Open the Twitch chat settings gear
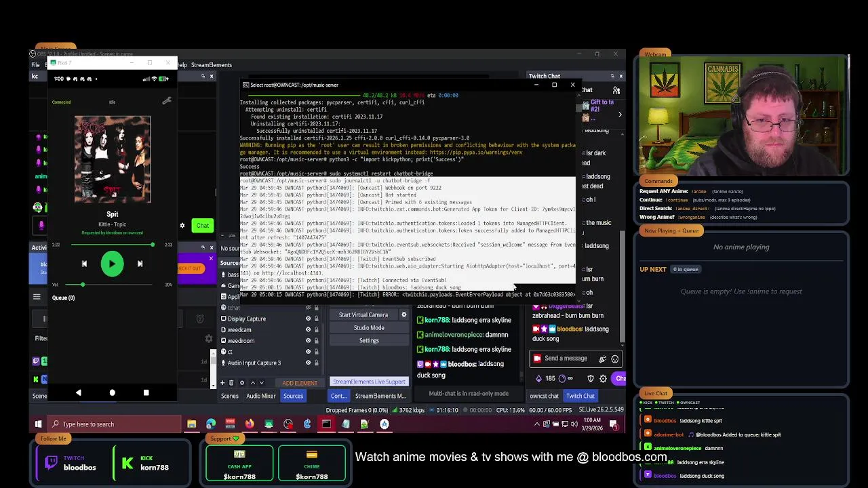Viewport: 868px width, 488px height. pos(603,378)
